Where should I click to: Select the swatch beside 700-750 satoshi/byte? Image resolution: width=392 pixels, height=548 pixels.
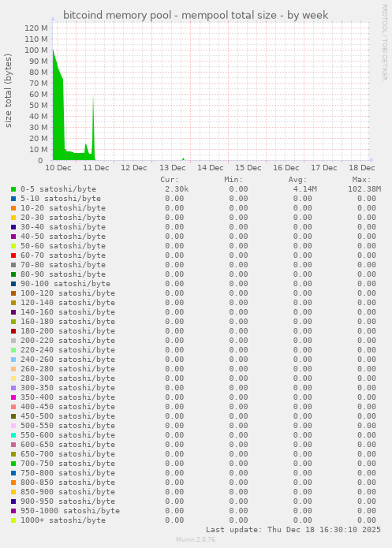[x=13, y=464]
